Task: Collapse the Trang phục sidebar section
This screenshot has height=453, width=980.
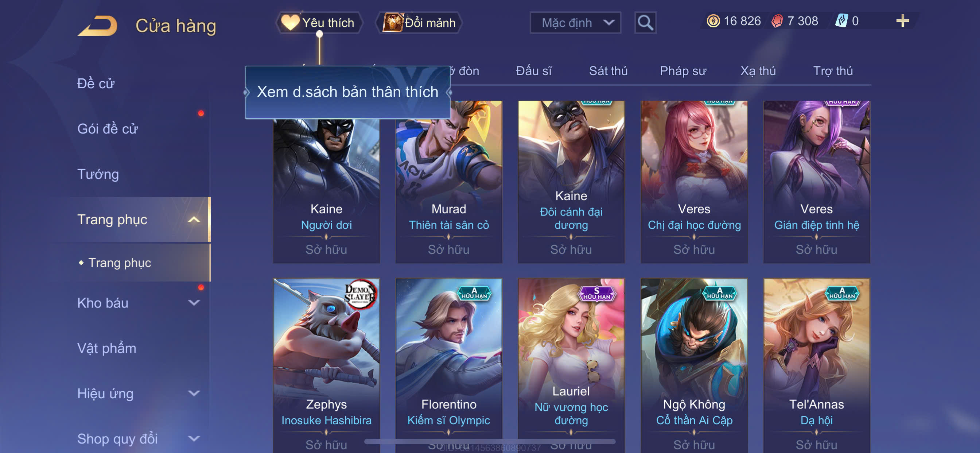Action: point(194,220)
